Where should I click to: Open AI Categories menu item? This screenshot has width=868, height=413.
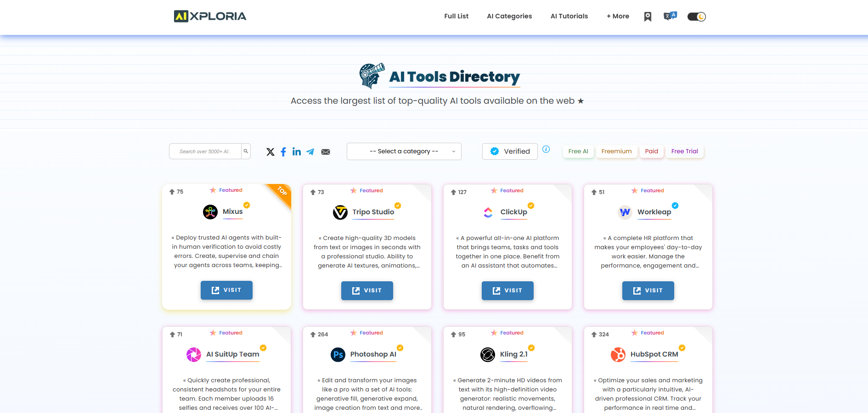pyautogui.click(x=509, y=16)
